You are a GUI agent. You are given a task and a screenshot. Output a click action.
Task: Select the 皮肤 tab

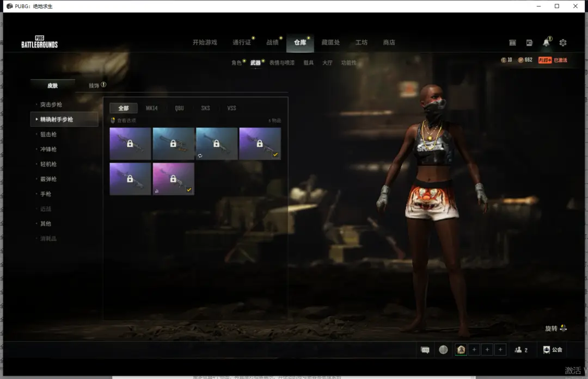(x=52, y=85)
